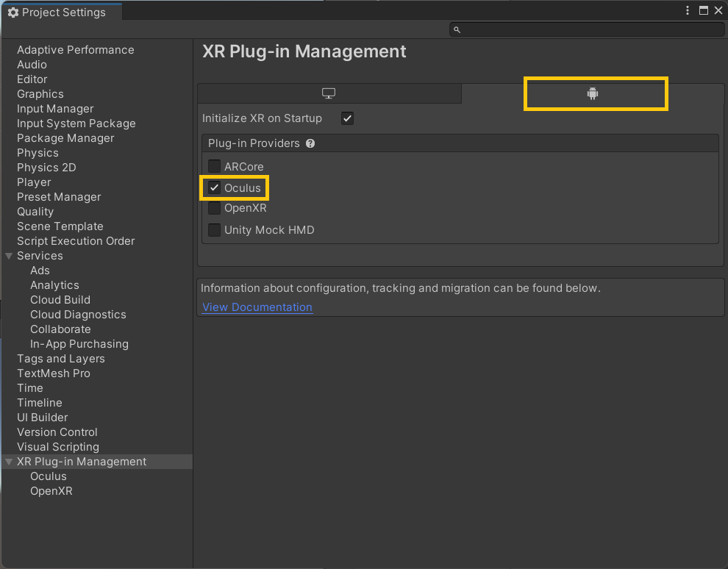This screenshot has height=569, width=728.
Task: Enable the OpenXR plug-in provider
Action: tap(214, 208)
